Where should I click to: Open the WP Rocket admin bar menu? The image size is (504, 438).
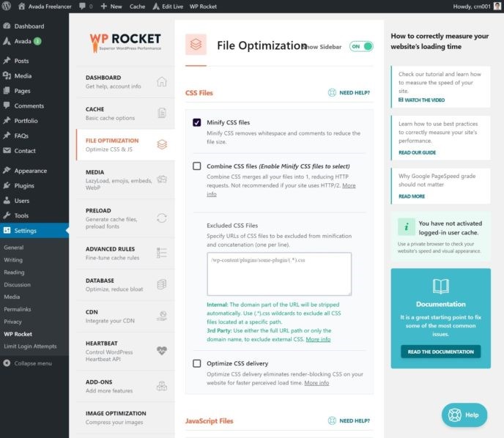click(203, 6)
